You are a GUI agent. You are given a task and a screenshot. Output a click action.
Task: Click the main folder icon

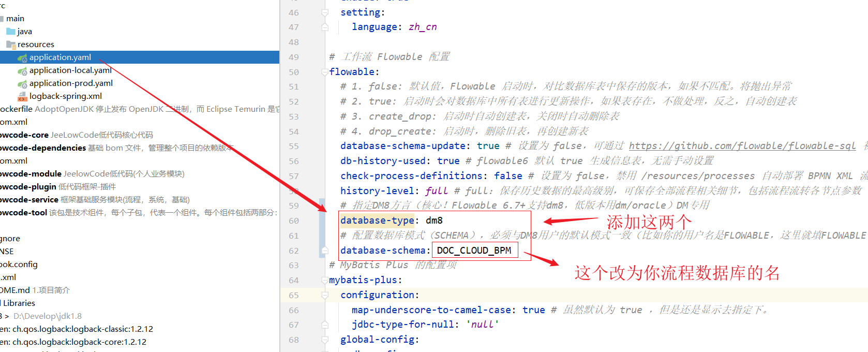pyautogui.click(x=2, y=19)
